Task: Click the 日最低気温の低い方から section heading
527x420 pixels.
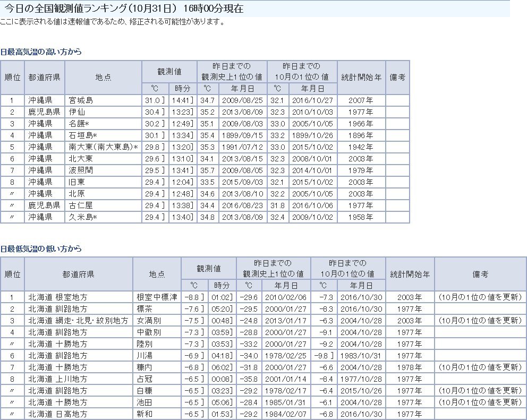Action: (41, 248)
